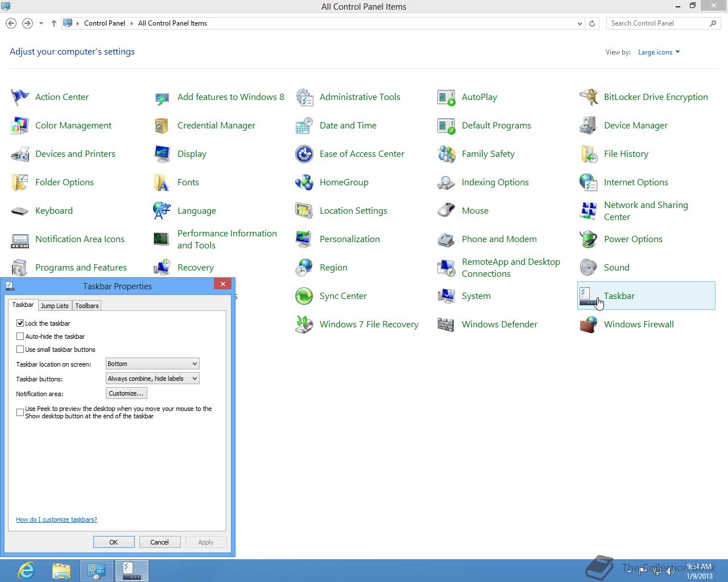Open the Sync Center icon
728x582 pixels.
click(304, 296)
